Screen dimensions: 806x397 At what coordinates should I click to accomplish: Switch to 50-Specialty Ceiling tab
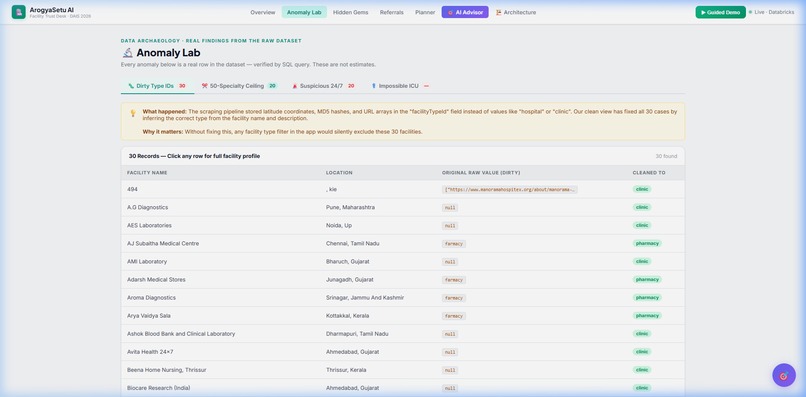coord(239,86)
